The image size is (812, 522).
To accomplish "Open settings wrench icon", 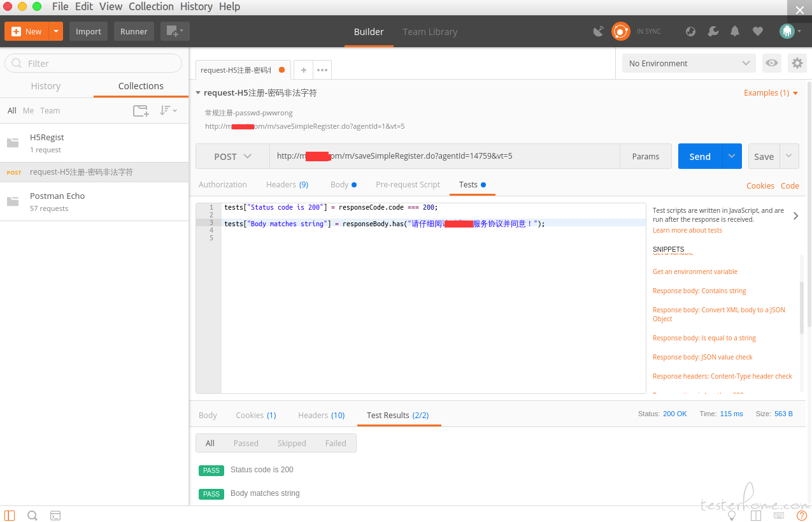I will 713,31.
